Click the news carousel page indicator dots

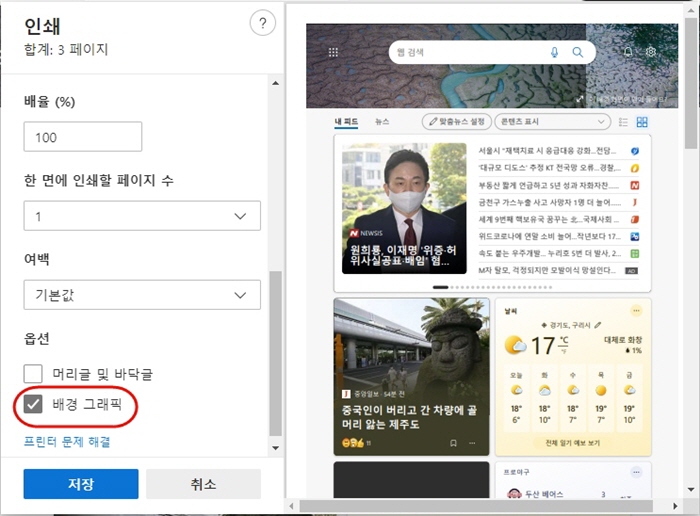[x=492, y=287]
